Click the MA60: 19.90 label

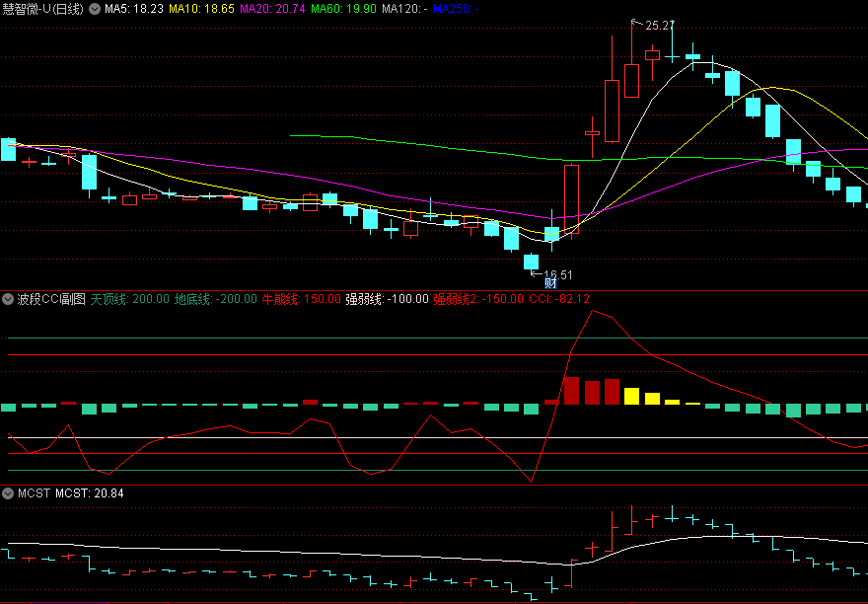(x=343, y=9)
